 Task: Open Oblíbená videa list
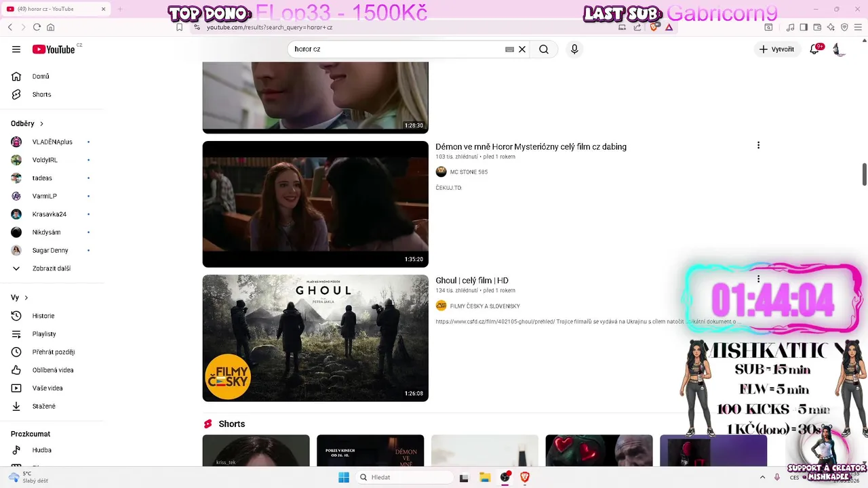coord(52,370)
